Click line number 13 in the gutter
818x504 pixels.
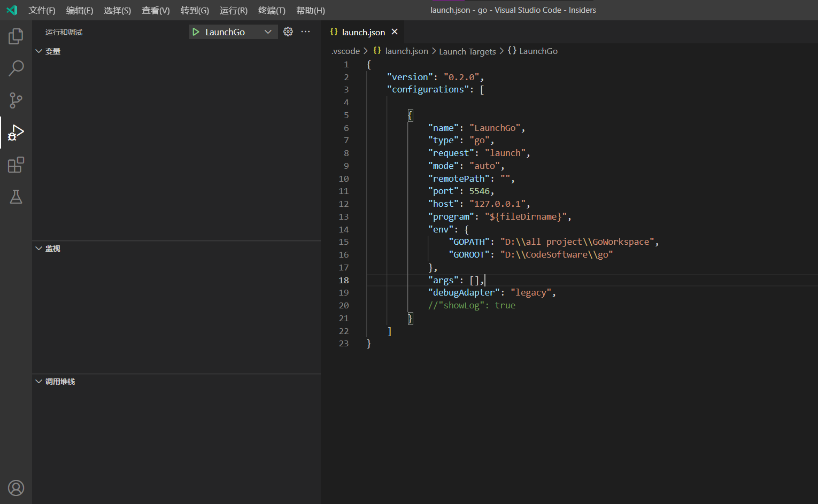pos(344,216)
